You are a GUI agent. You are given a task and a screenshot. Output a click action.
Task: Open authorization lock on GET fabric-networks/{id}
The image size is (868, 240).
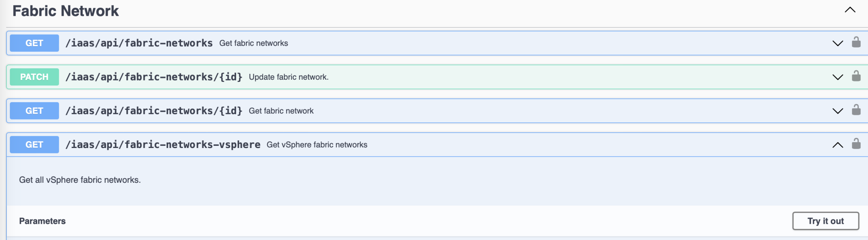point(856,110)
